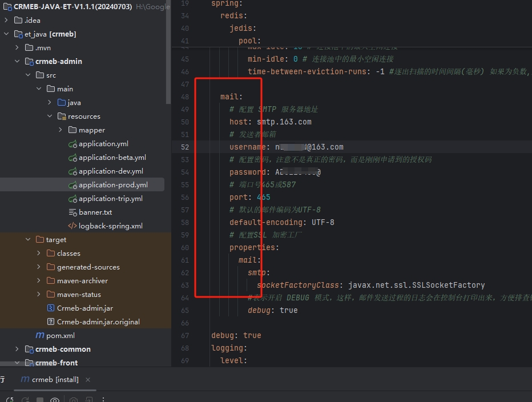
Task: Collapse the main folder chevron
Action: coord(39,89)
